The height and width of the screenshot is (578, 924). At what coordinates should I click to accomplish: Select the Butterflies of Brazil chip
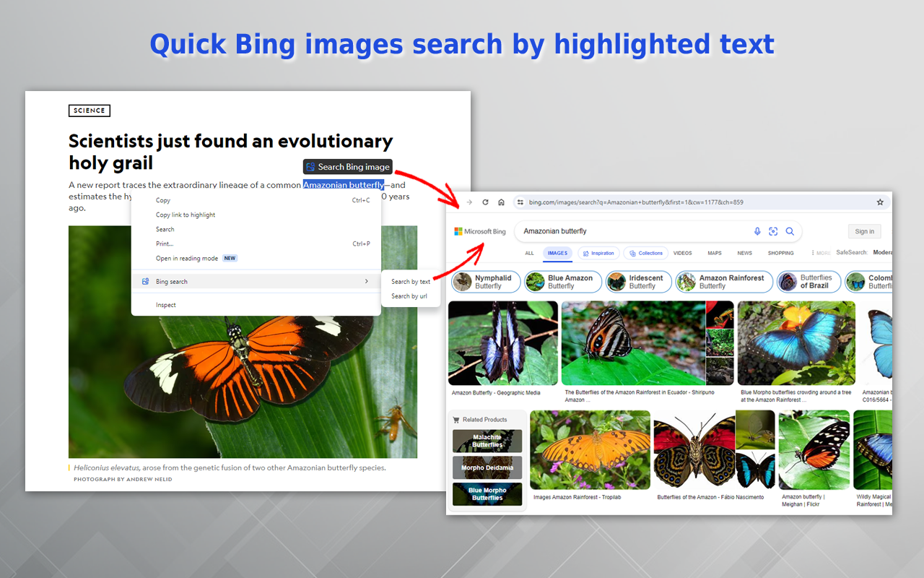pyautogui.click(x=808, y=282)
